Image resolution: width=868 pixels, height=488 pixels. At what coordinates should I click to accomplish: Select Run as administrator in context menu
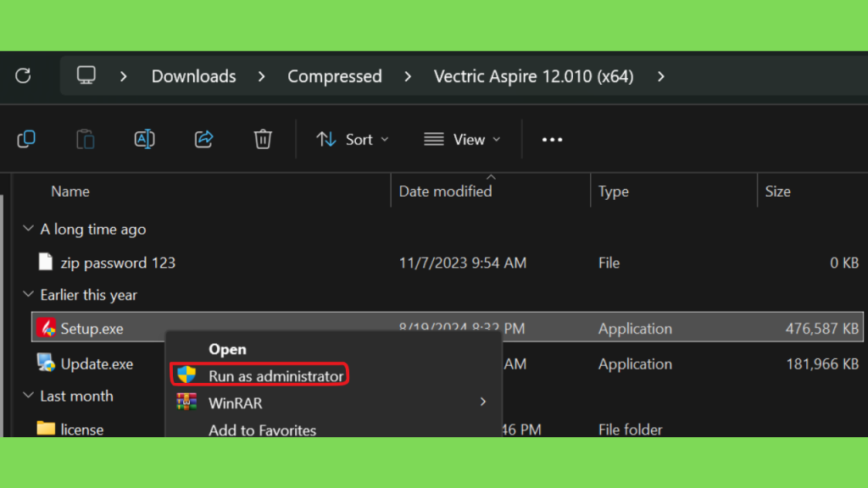click(x=275, y=375)
